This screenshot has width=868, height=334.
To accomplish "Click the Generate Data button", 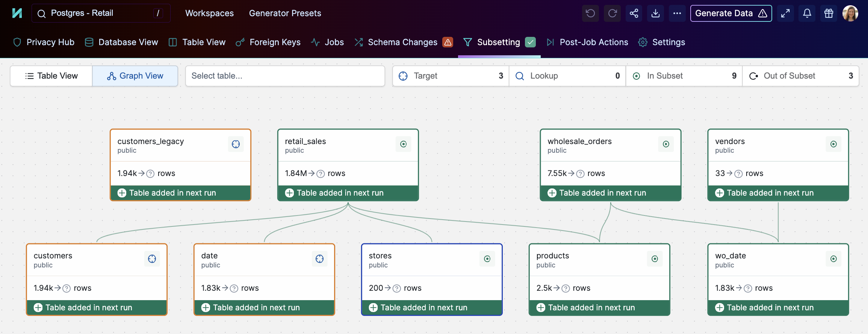I will tap(731, 14).
